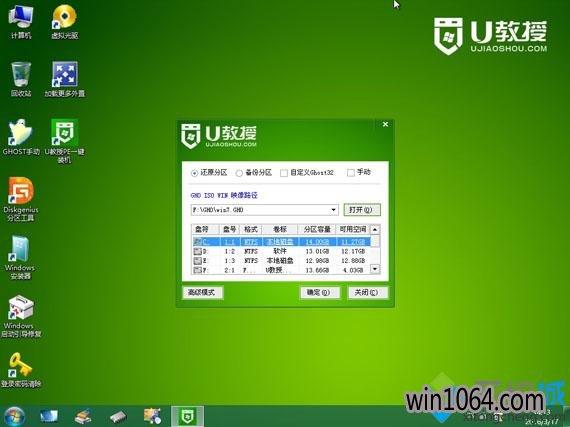The image size is (570, 427).
Task: Click the partition list scroll down arrow
Action: [x=375, y=269]
